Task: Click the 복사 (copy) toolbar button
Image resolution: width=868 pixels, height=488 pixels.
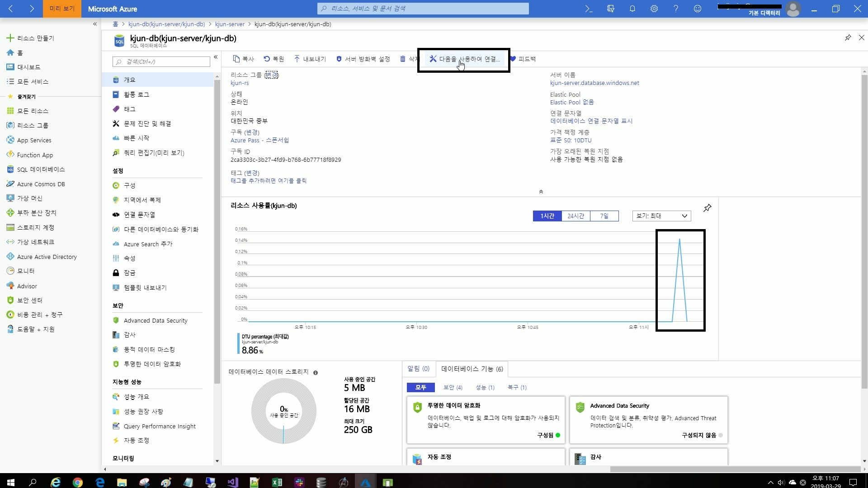Action: pyautogui.click(x=243, y=59)
